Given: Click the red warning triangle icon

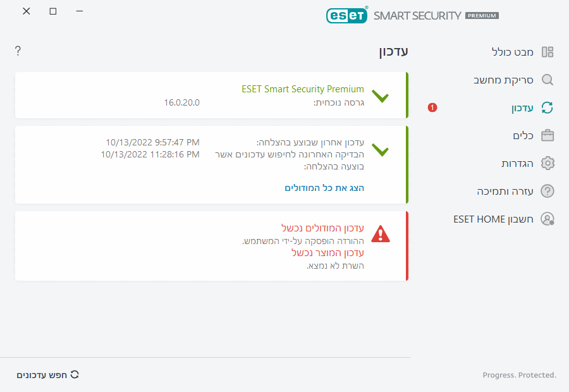Looking at the screenshot, I should [381, 234].
